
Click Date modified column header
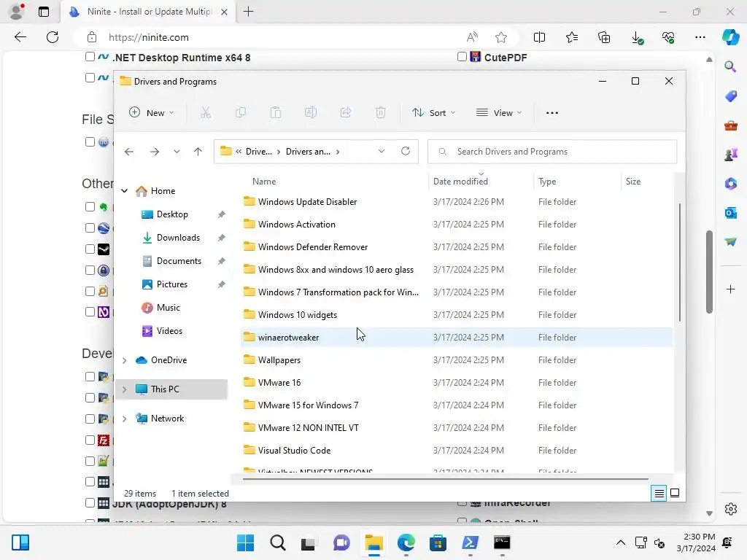click(460, 182)
